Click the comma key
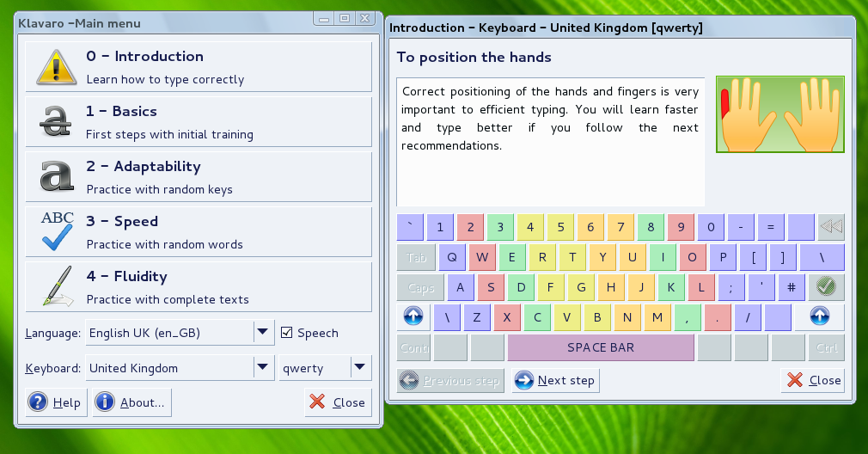Screen dimensions: 868x454 pyautogui.click(x=687, y=317)
